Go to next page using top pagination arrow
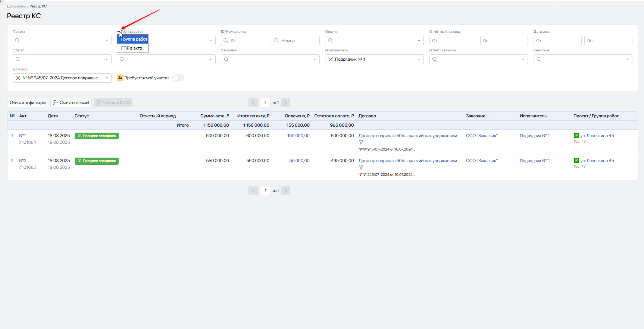This screenshot has width=644, height=329. click(x=285, y=102)
